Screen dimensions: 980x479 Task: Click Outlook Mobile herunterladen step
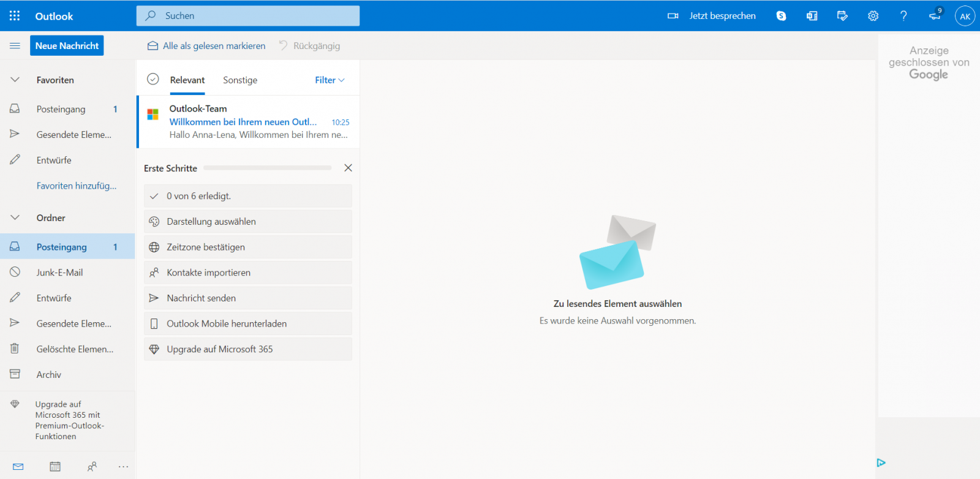click(x=248, y=323)
